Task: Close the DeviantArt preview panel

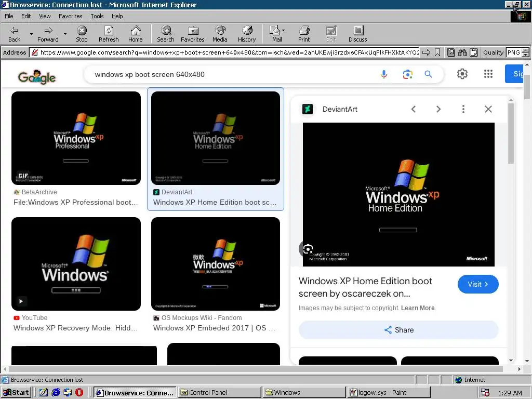Action: click(488, 109)
